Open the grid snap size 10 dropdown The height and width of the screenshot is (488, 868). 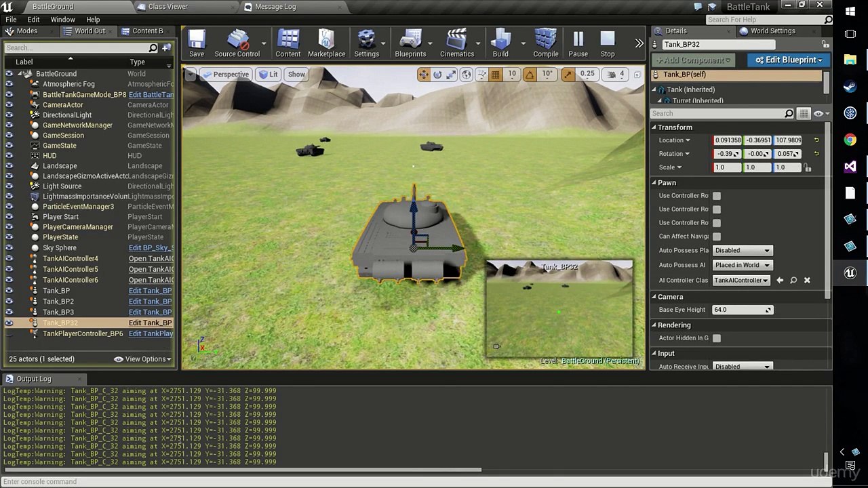pos(512,74)
